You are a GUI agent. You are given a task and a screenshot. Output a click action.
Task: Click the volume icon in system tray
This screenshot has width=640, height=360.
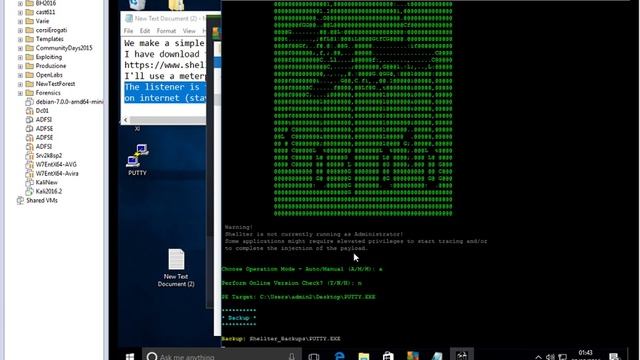click(x=550, y=357)
